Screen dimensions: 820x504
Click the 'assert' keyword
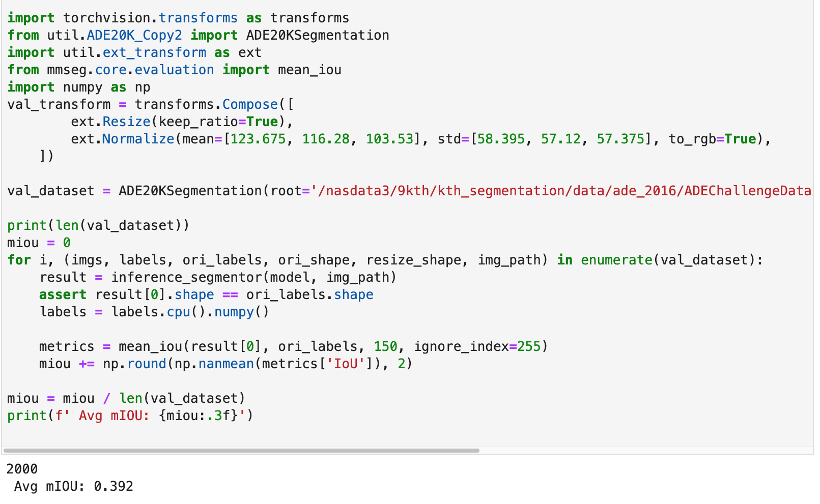pyautogui.click(x=63, y=294)
